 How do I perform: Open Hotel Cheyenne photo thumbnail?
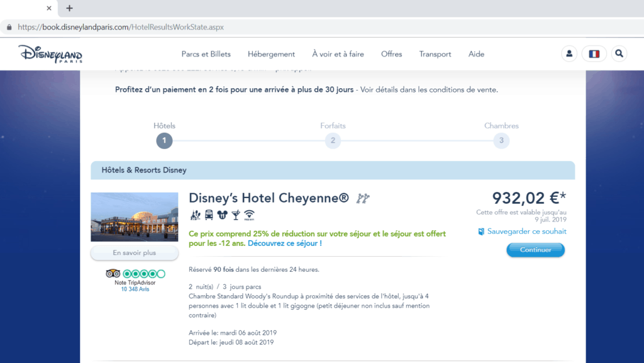click(135, 217)
